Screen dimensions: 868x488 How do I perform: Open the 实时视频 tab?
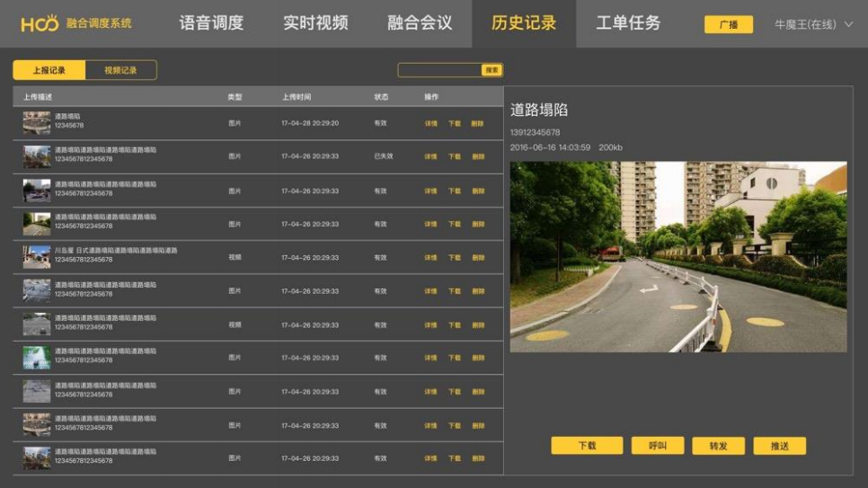[x=315, y=23]
